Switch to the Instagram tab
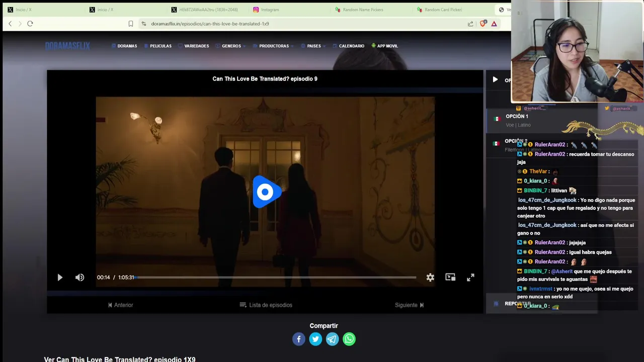 (289, 10)
